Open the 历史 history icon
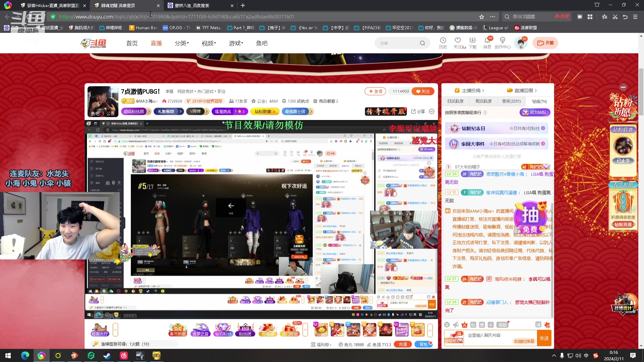This screenshot has width=644, height=362. (443, 43)
